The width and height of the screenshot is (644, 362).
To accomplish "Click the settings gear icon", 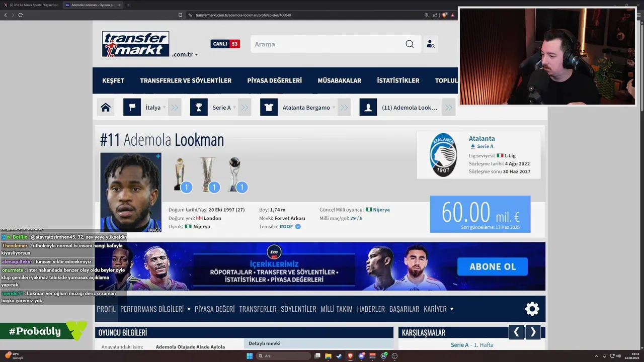I will [532, 309].
